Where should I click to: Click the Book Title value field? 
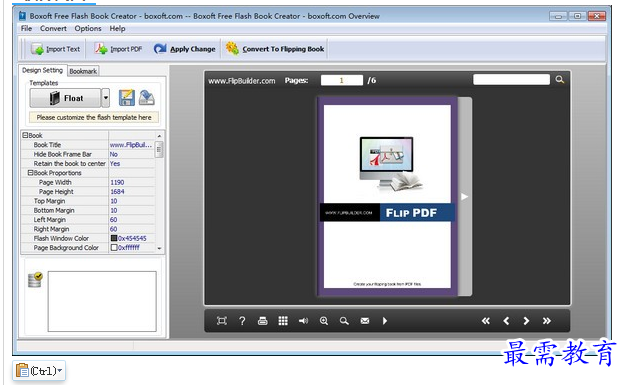[131, 145]
